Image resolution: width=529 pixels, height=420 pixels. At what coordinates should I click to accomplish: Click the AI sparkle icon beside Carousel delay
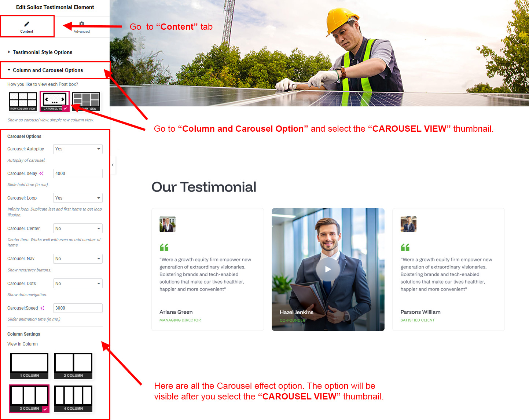(x=41, y=174)
